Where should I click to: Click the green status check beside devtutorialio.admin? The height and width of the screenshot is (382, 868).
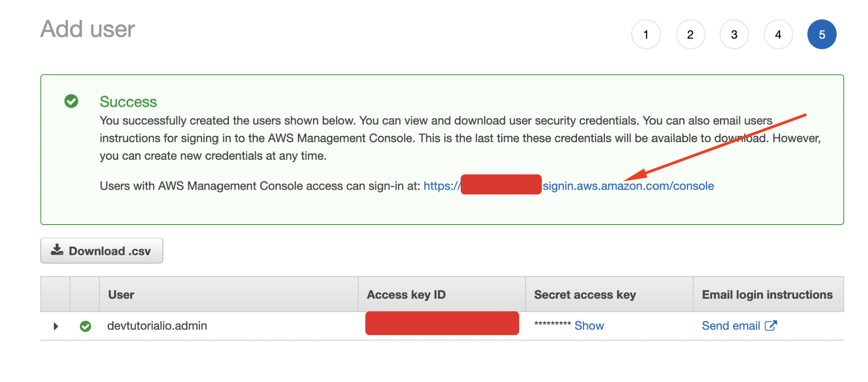tap(86, 326)
